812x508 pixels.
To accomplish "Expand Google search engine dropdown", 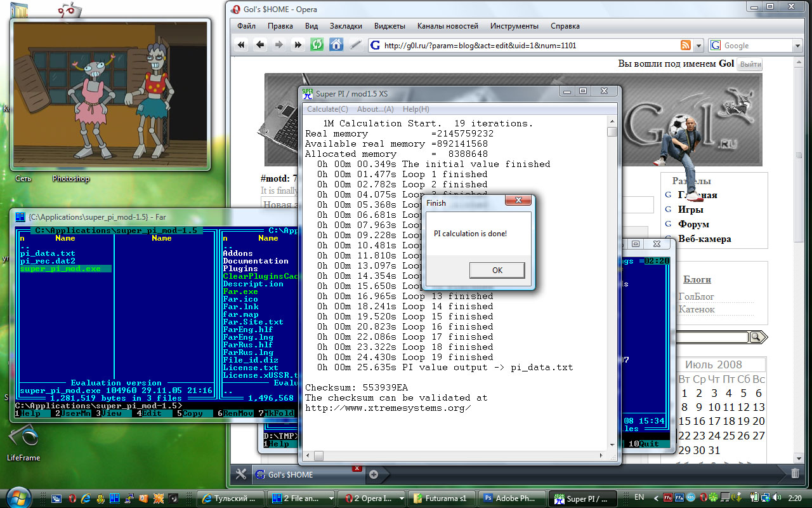I will (798, 46).
